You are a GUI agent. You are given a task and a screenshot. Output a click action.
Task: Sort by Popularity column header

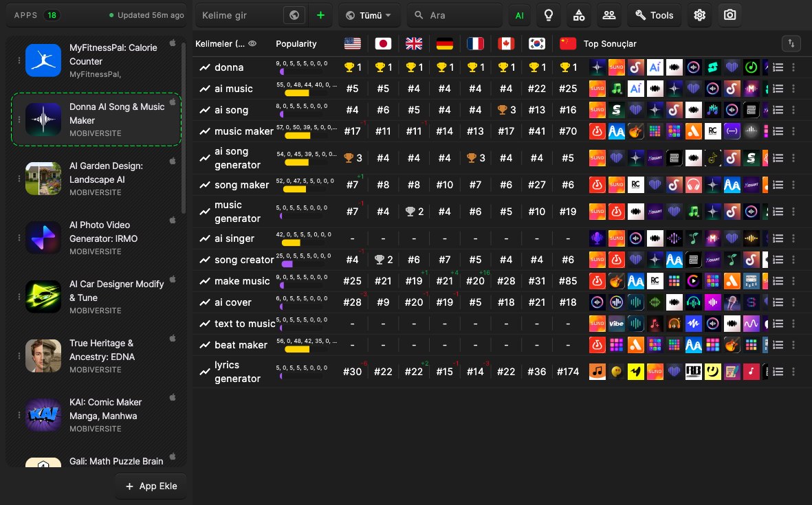click(x=296, y=44)
